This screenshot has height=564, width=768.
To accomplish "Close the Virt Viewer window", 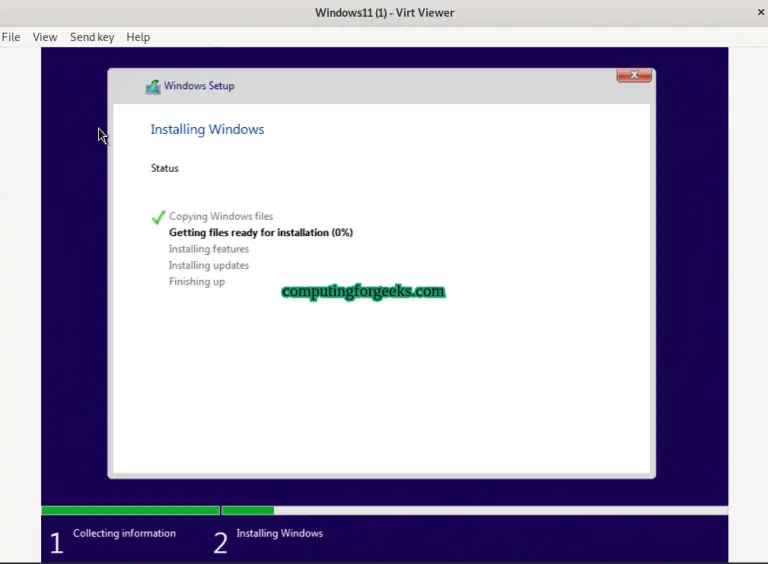I will (761, 12).
